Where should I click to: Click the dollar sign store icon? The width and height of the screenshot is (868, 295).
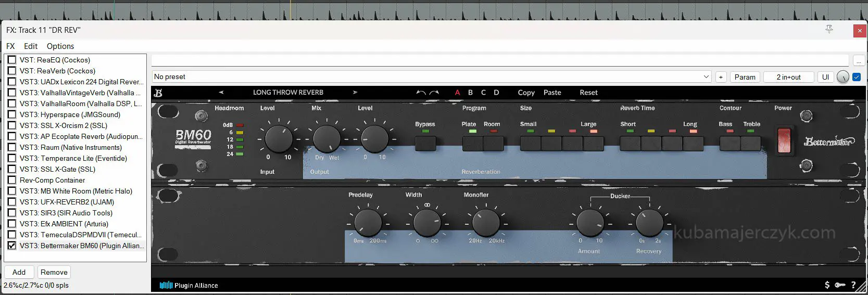point(827,285)
